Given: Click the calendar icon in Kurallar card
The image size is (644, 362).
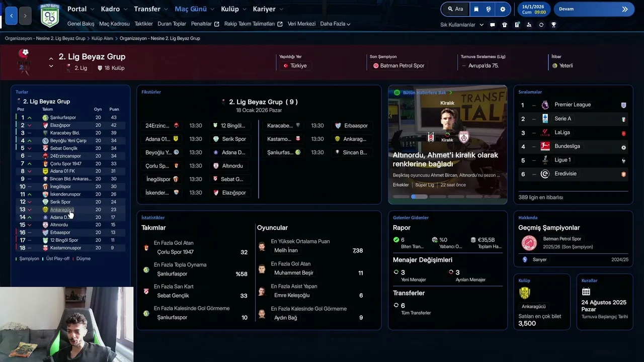Looking at the screenshot, I should [x=586, y=292].
